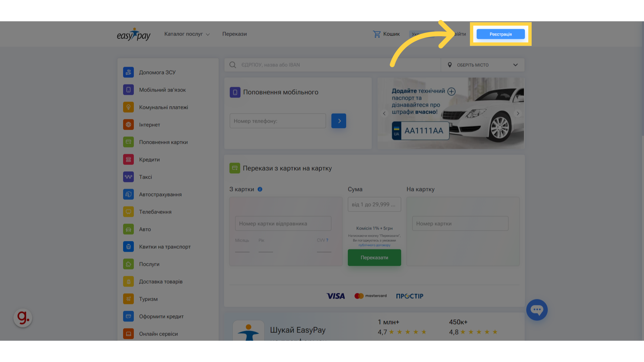Image resolution: width=644 pixels, height=362 pixels.
Task: Select the Комунальні платежі lightbulb icon
Action: pos(128,107)
